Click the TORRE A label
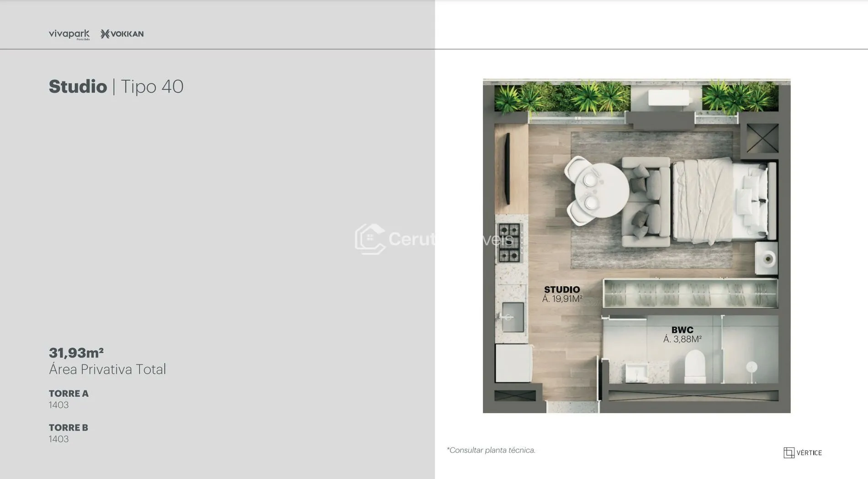868x479 pixels. point(69,393)
